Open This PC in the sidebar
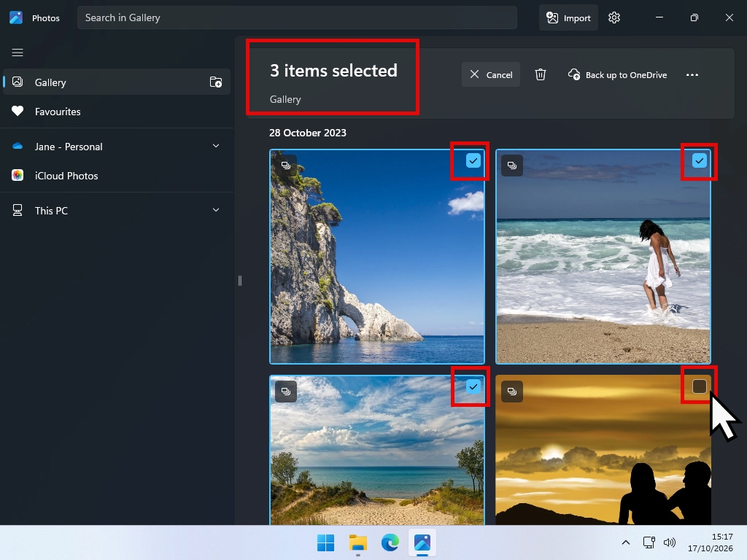The image size is (747, 560). pos(117,211)
